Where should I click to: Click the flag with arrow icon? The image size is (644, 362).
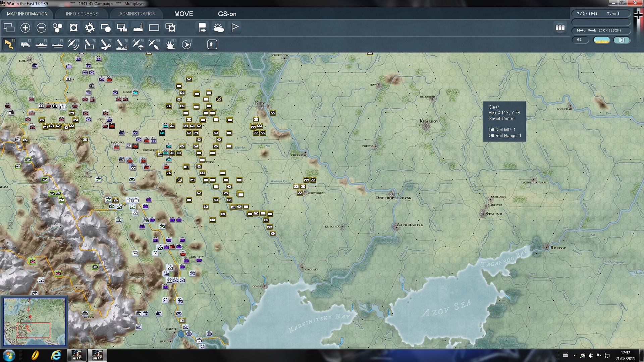[x=202, y=27]
